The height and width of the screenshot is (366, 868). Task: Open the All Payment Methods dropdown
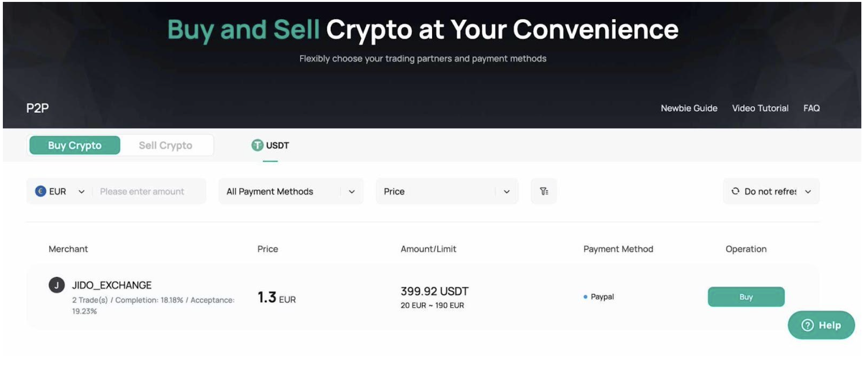[291, 192]
